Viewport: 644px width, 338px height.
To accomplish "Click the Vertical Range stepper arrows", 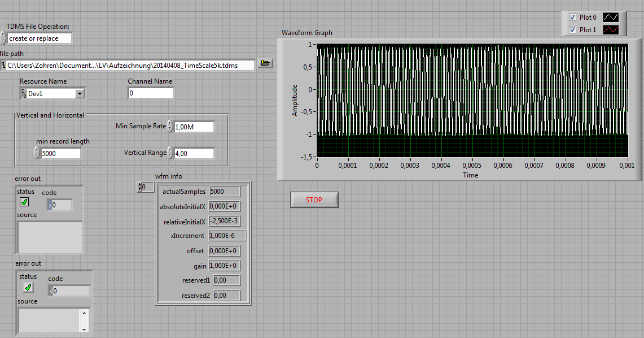I will (170, 153).
